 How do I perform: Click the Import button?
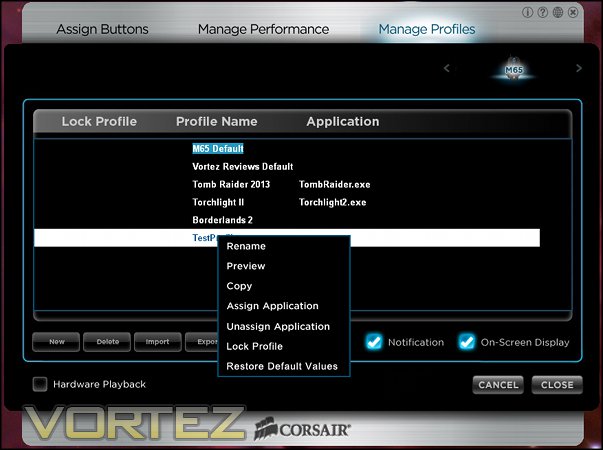158,342
